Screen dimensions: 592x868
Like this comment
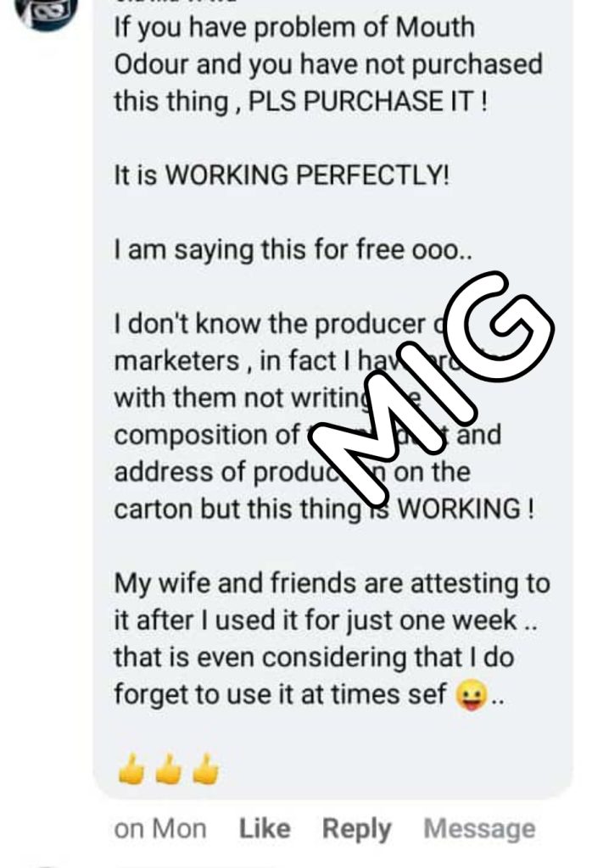click(x=265, y=828)
